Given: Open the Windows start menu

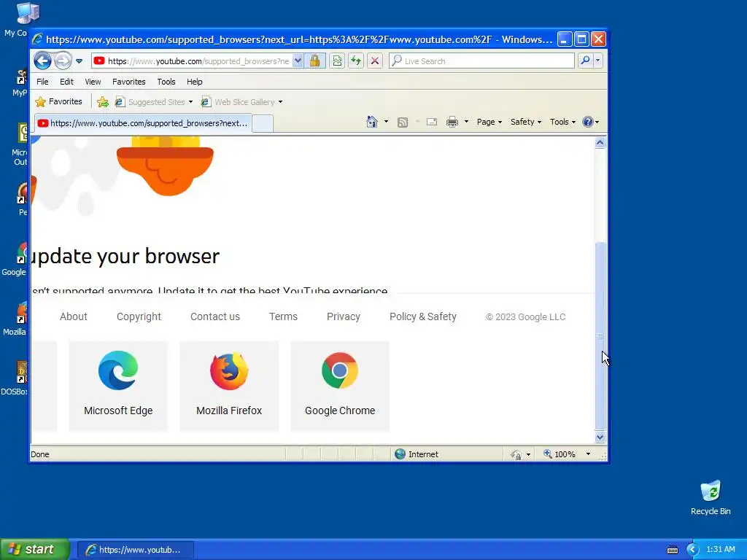Looking at the screenshot, I should (35, 550).
